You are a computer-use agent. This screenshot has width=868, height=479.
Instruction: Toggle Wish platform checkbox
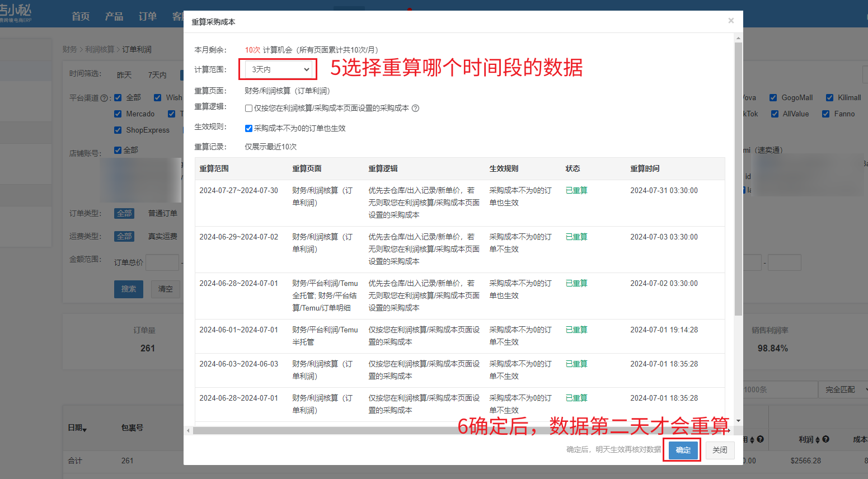pyautogui.click(x=158, y=97)
